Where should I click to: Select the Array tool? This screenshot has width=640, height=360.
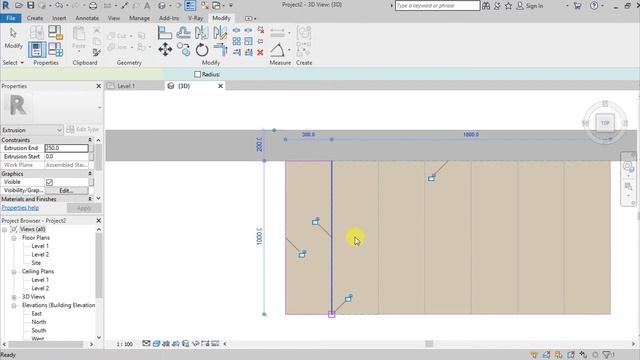tap(237, 41)
